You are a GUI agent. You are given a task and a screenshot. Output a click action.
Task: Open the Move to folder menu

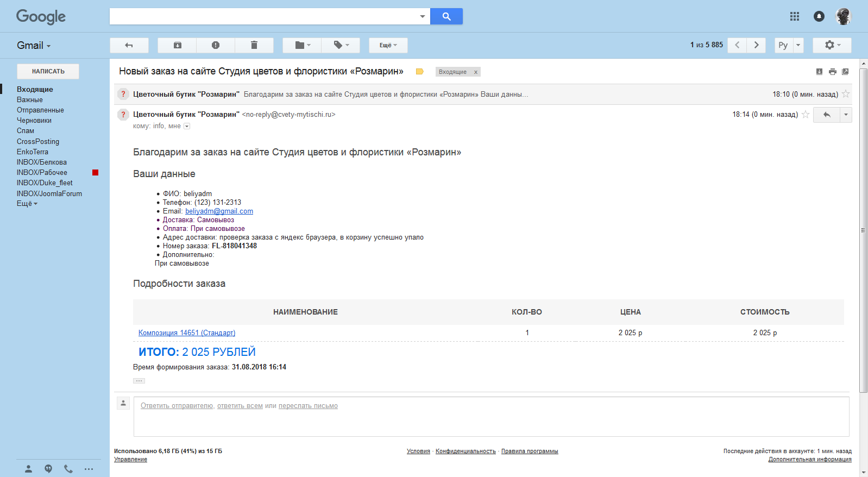(x=302, y=45)
